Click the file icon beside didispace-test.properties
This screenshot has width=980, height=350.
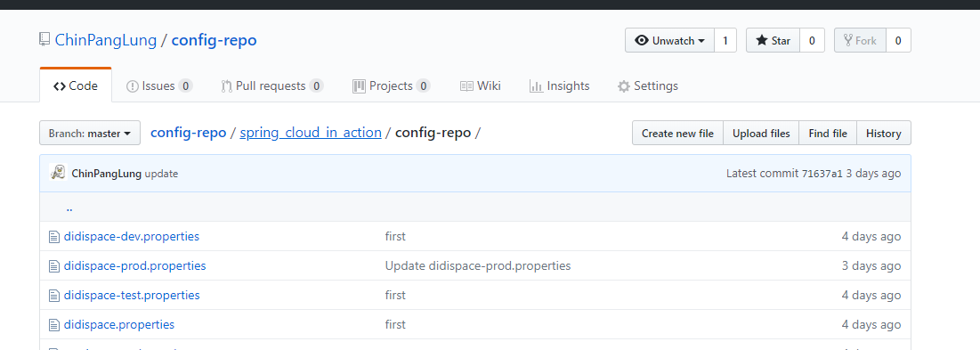[x=54, y=296]
